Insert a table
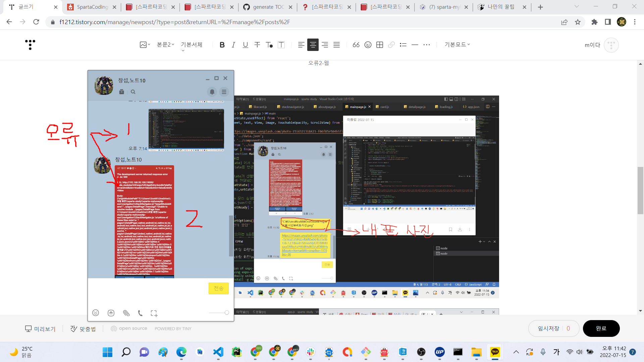The height and width of the screenshot is (362, 644). click(380, 45)
